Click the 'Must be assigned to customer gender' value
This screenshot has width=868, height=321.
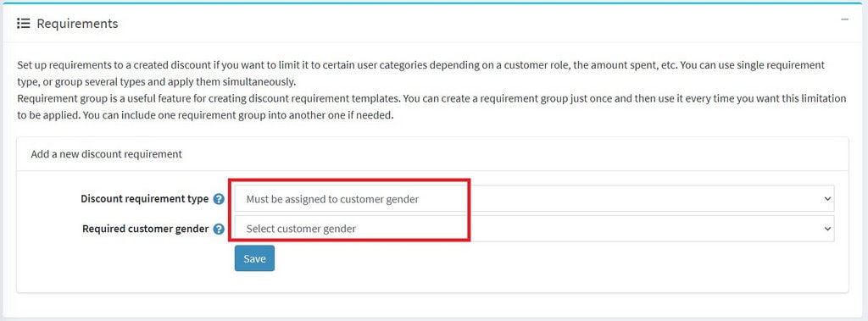332,199
